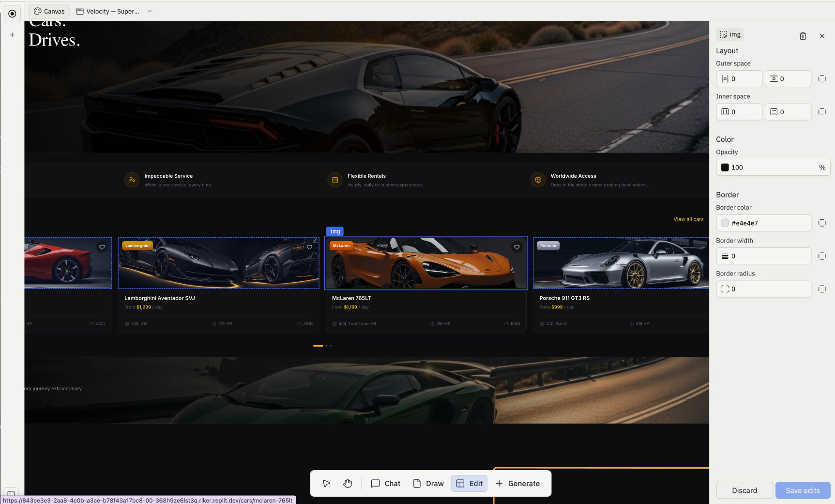This screenshot has height=504, width=835.
Task: Click the View all cars link
Action: point(688,219)
